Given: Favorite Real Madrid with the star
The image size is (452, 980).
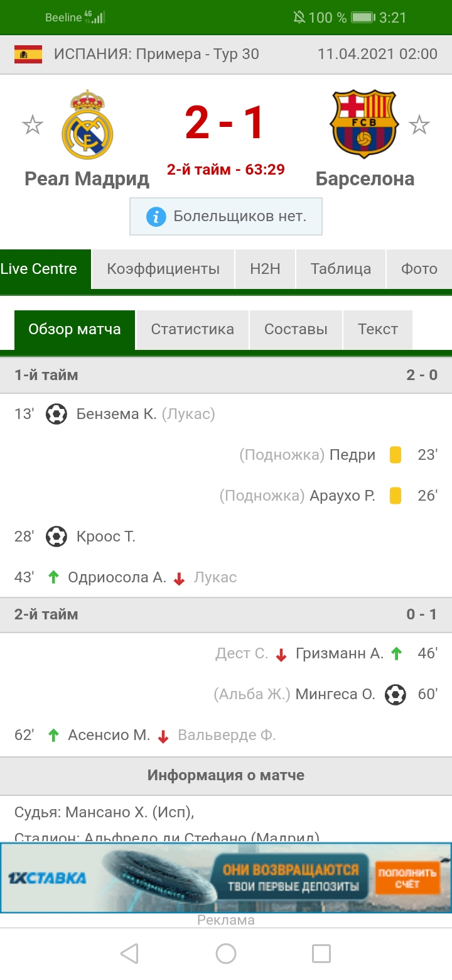Looking at the screenshot, I should point(32,125).
